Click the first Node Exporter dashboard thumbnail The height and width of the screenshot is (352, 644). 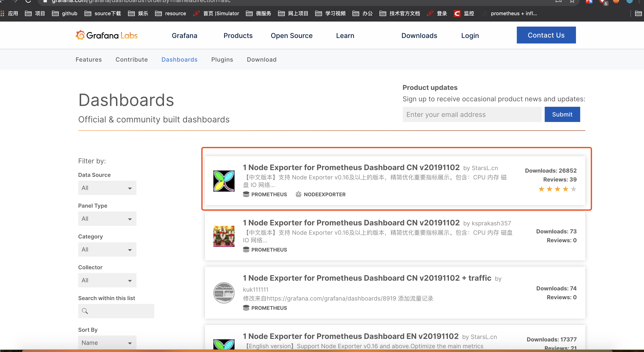[x=224, y=181]
